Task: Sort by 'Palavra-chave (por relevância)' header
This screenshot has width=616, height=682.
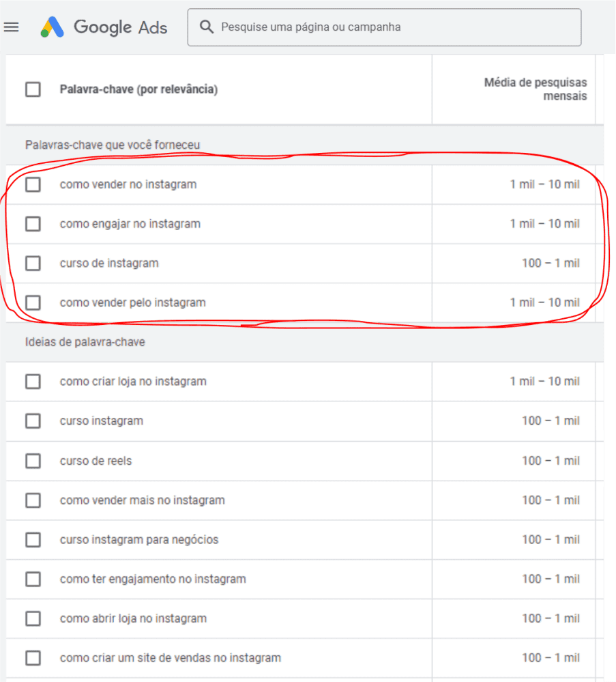Action: [138, 89]
